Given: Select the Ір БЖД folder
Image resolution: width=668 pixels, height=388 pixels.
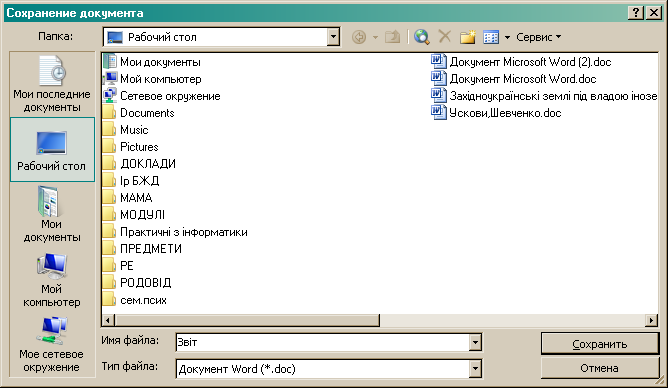Looking at the screenshot, I should click(x=131, y=181).
